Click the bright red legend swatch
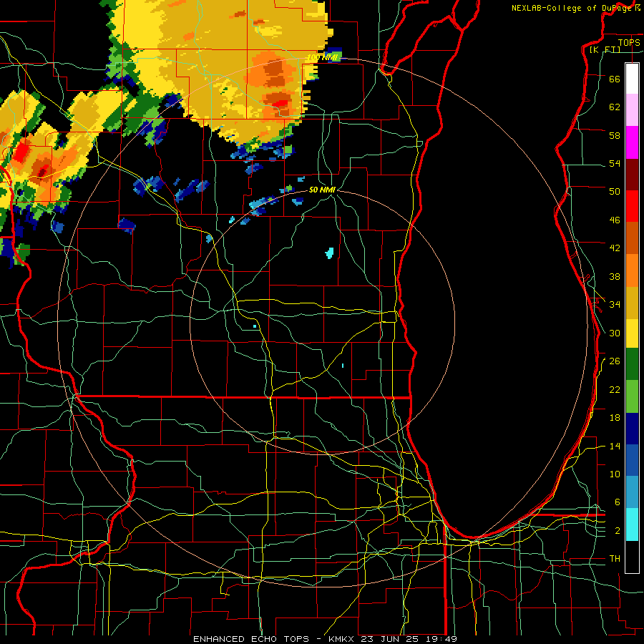Viewport: 644px width, 644px height. 632,206
